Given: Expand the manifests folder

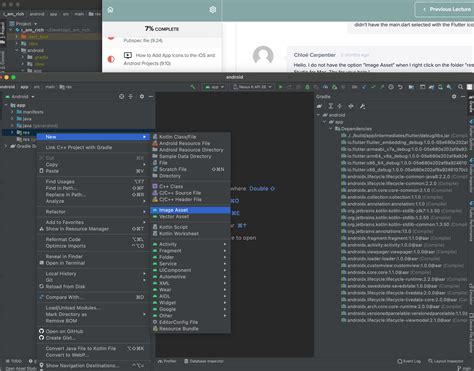Looking at the screenshot, I should coord(12,112).
